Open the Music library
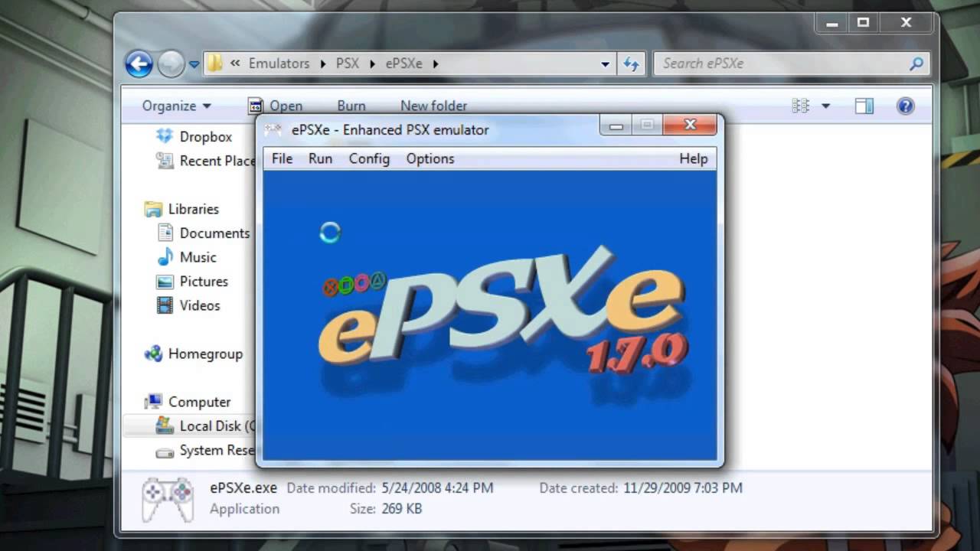 pos(198,257)
